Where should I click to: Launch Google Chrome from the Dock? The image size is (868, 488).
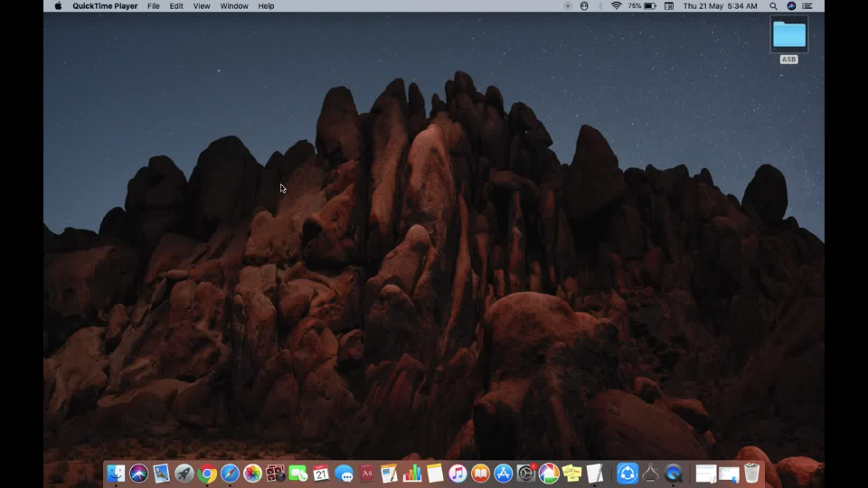(x=207, y=474)
